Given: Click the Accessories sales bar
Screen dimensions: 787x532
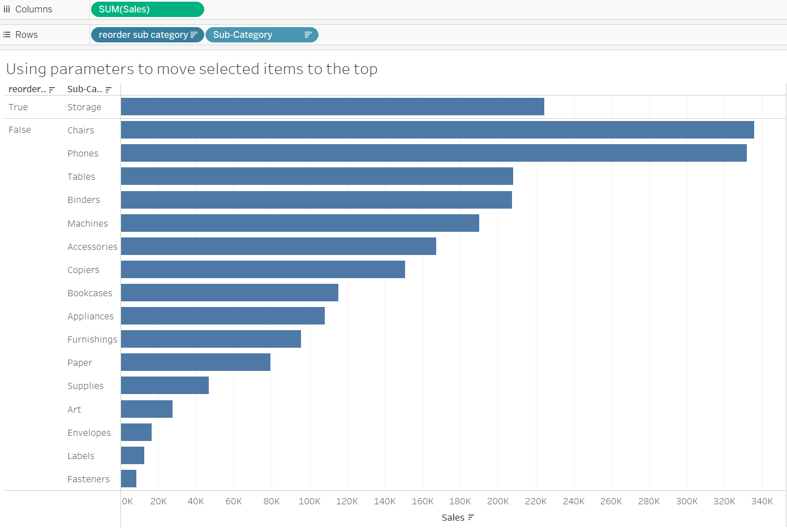Looking at the screenshot, I should (x=278, y=246).
